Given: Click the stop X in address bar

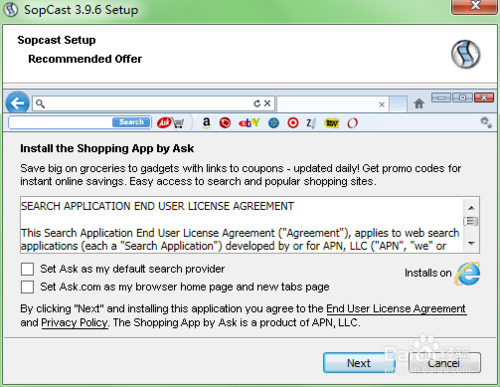Looking at the screenshot, I should coord(267,104).
